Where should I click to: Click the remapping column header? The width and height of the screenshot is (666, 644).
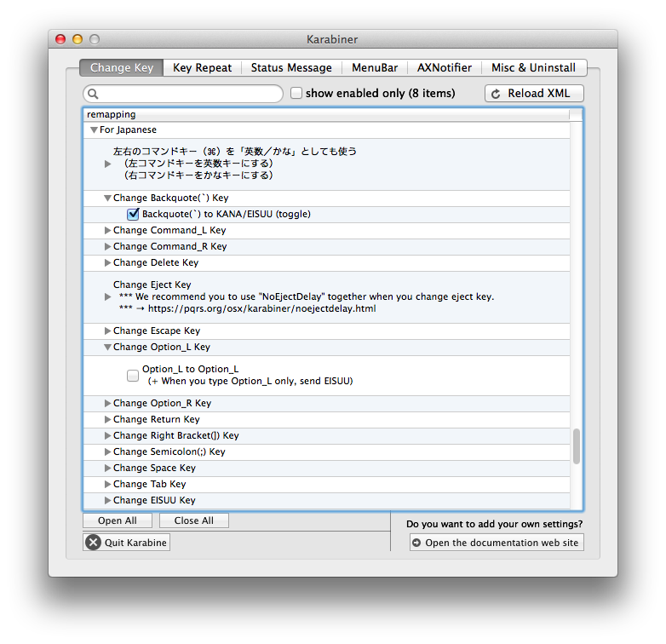point(326,115)
